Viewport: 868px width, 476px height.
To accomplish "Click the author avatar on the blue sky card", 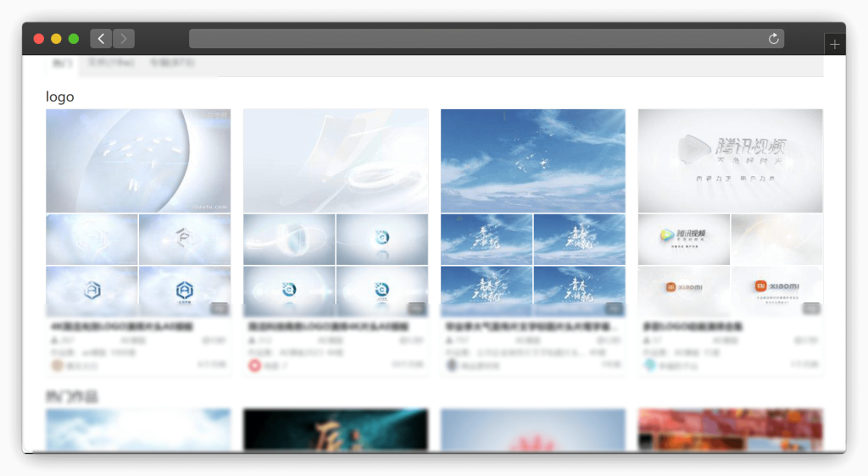I will coord(452,365).
